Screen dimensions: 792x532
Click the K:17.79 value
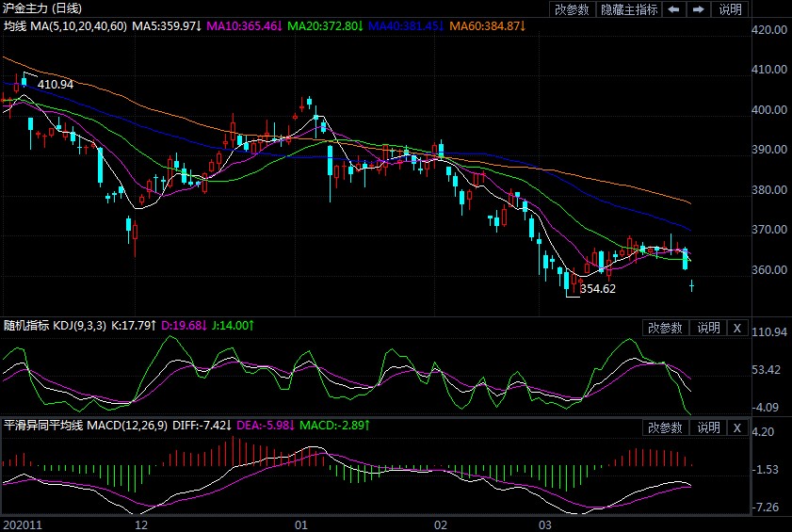(134, 326)
